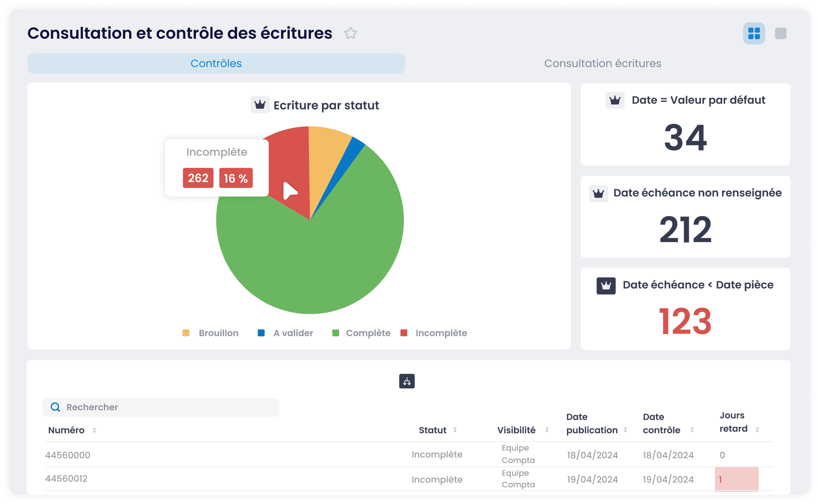Image resolution: width=818 pixels, height=504 pixels.
Task: Sort table by Date publication arrows
Action: tap(625, 430)
